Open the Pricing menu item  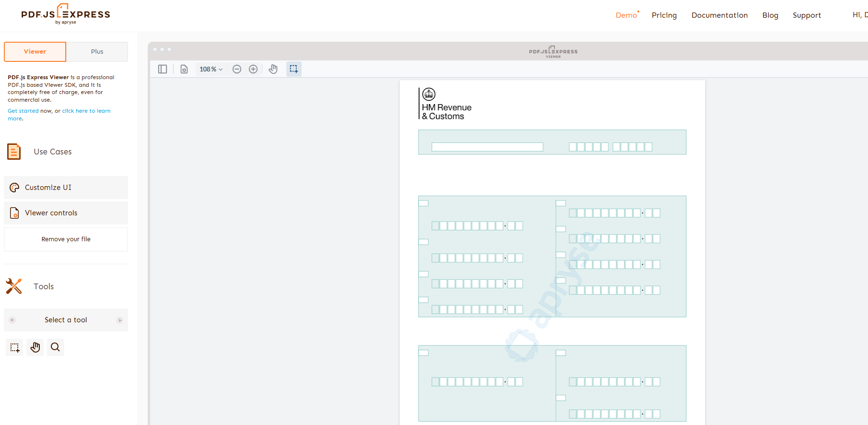point(664,15)
